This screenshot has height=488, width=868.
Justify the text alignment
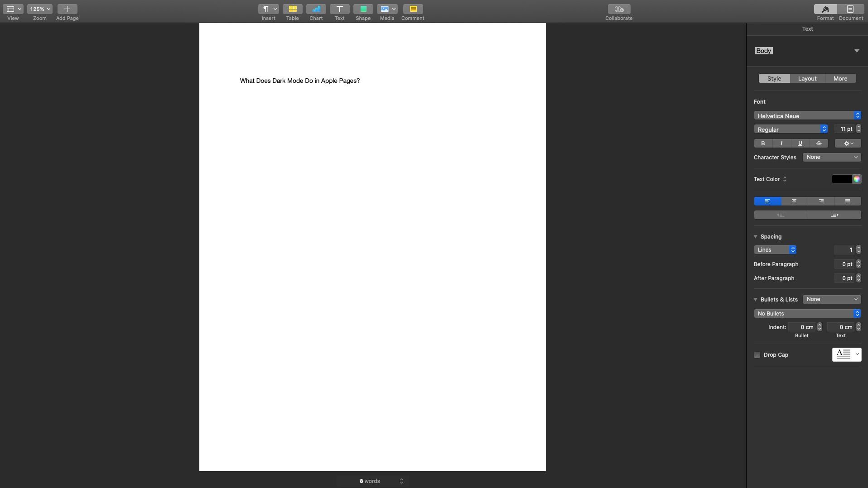click(848, 201)
